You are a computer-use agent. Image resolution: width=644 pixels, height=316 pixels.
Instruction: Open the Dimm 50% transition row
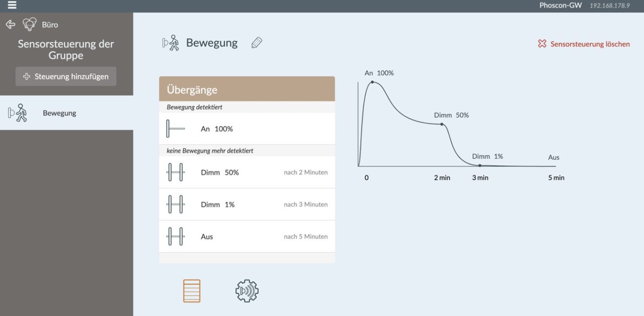pos(247,172)
